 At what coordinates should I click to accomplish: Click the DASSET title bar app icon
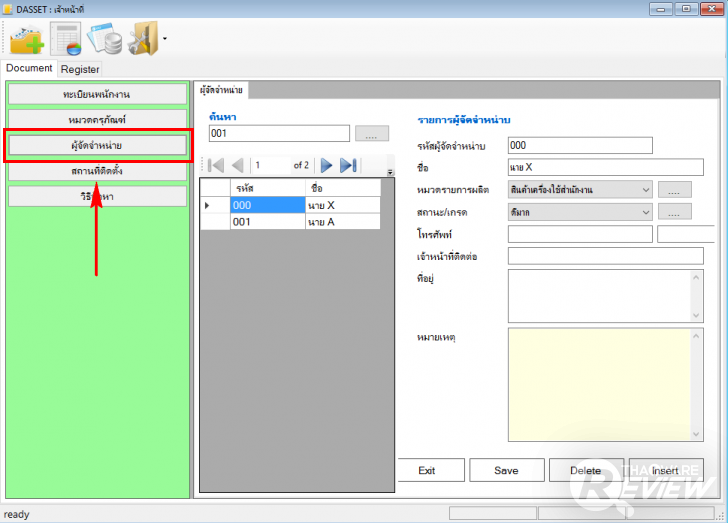tap(7, 9)
